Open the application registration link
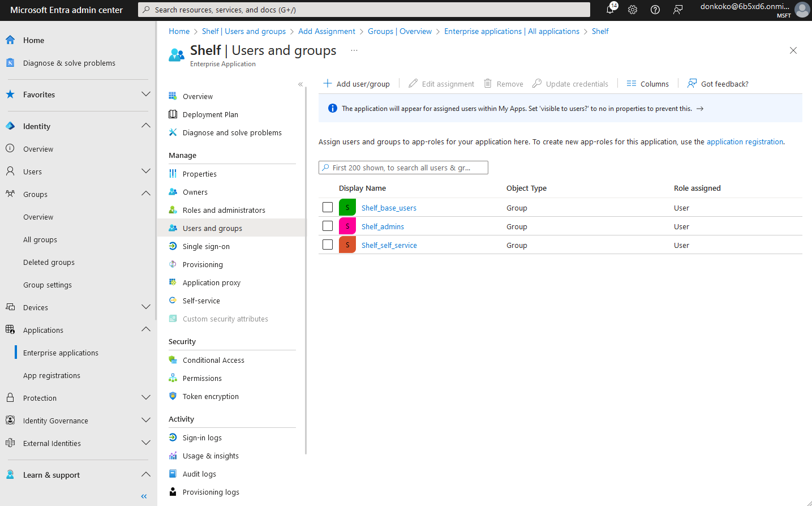The width and height of the screenshot is (812, 506). pos(745,141)
